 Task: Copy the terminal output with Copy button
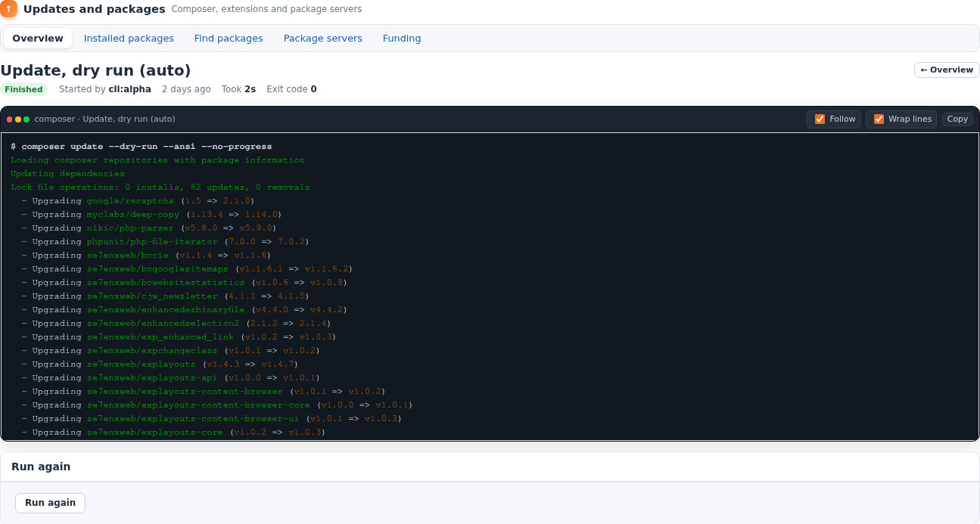tap(957, 119)
